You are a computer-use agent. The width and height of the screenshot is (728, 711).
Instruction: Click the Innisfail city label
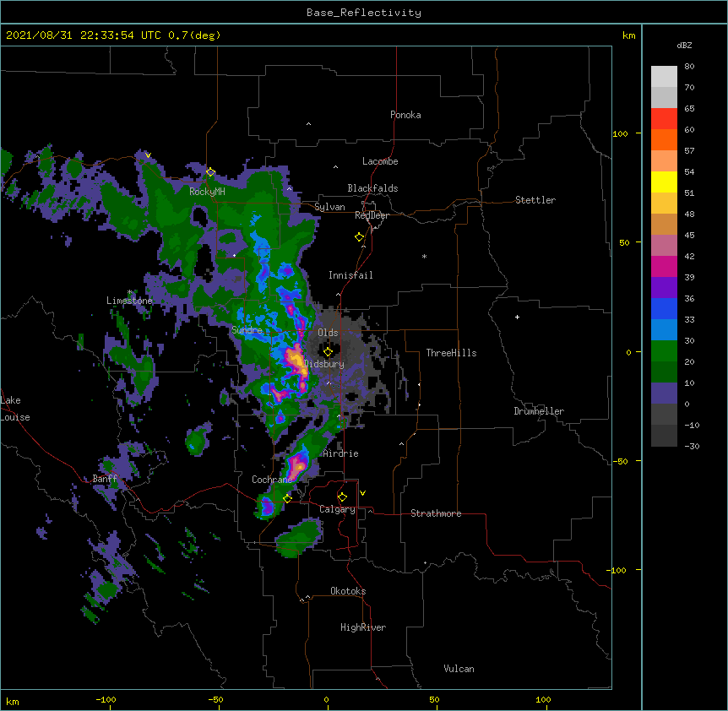[x=350, y=275]
